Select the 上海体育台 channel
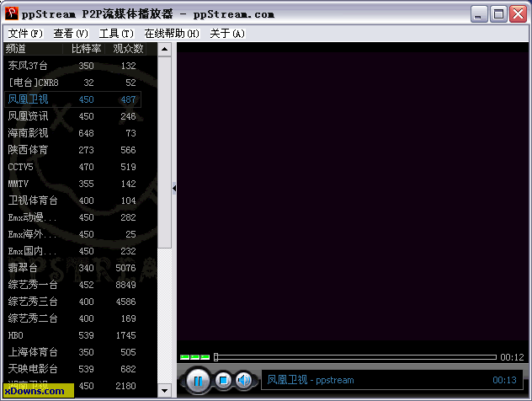The image size is (532, 401). pyautogui.click(x=72, y=352)
